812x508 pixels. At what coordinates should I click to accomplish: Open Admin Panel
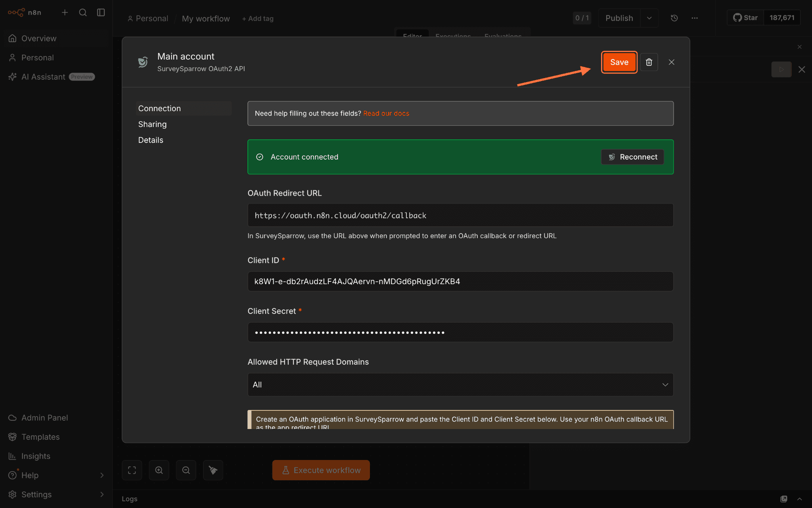57,418
